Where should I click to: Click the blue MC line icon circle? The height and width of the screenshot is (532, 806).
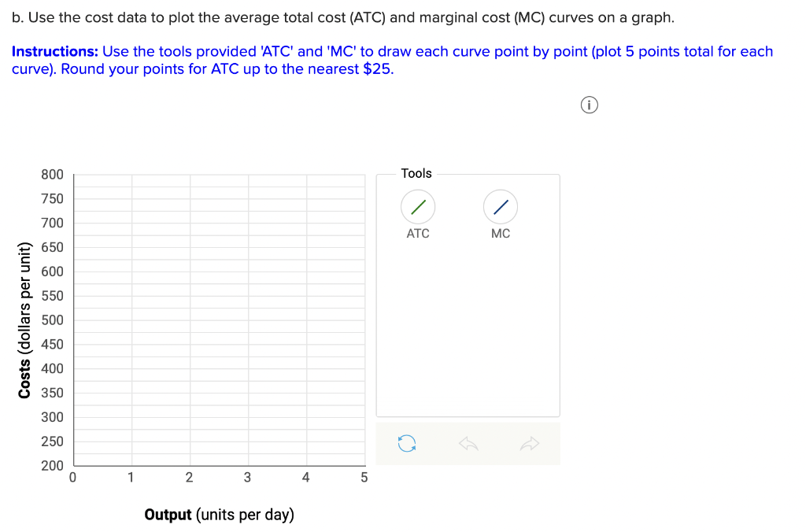point(500,205)
